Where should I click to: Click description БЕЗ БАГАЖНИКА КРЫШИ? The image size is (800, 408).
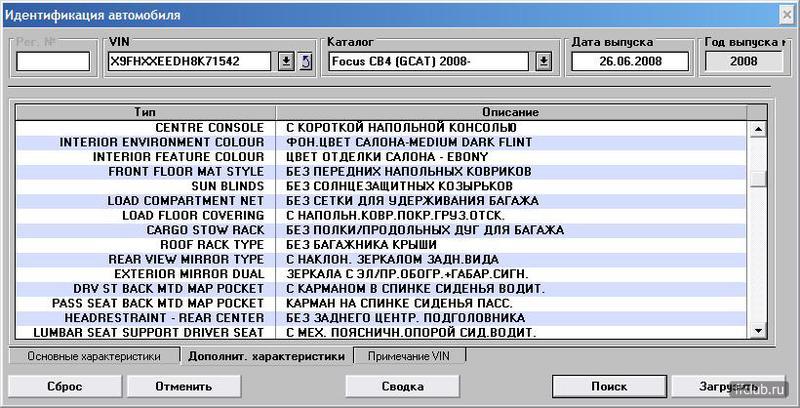tap(361, 245)
